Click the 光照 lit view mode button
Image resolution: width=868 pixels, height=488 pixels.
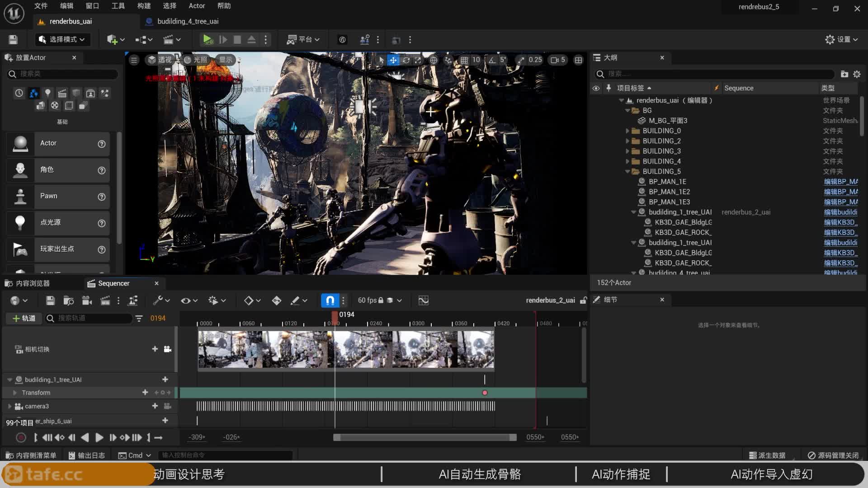196,60
